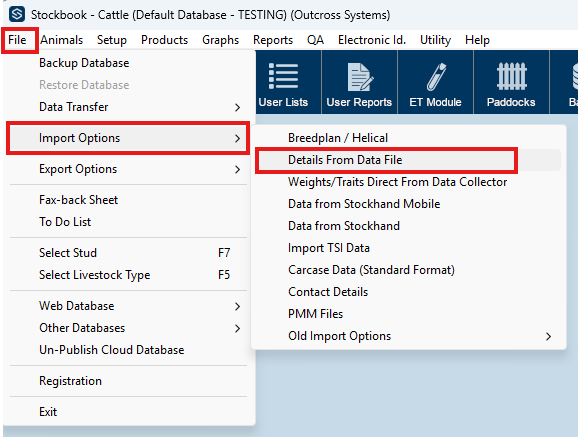Open the Electronic Id. menu
Screen dimensions: 578x437
click(372, 40)
